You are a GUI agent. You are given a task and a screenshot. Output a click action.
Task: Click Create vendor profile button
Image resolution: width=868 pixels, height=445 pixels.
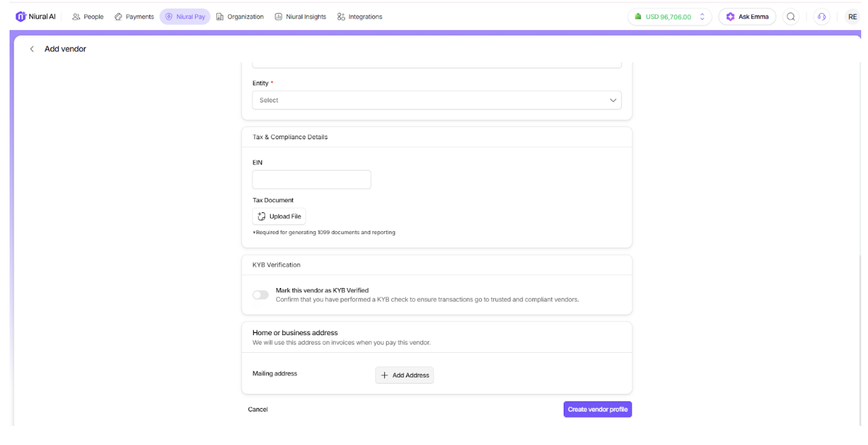tap(597, 410)
